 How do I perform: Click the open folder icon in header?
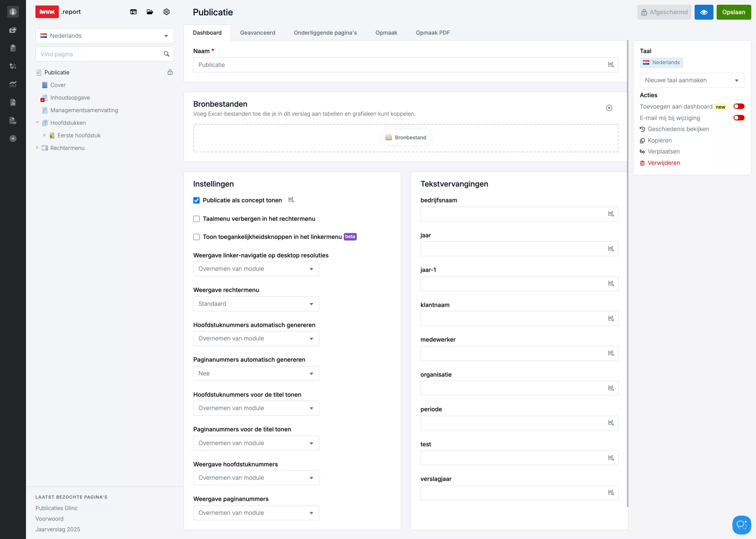[150, 12]
